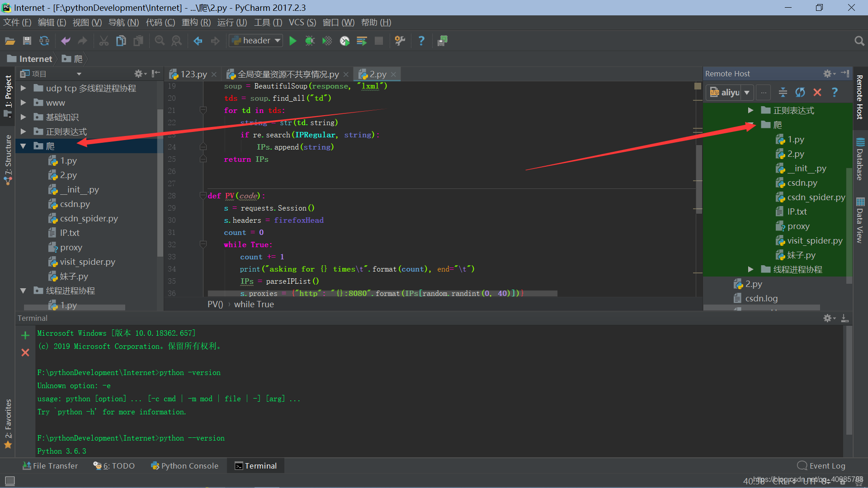Collapse the 线程进程协程 folder in Project tree
868x488 pixels.
point(24,291)
